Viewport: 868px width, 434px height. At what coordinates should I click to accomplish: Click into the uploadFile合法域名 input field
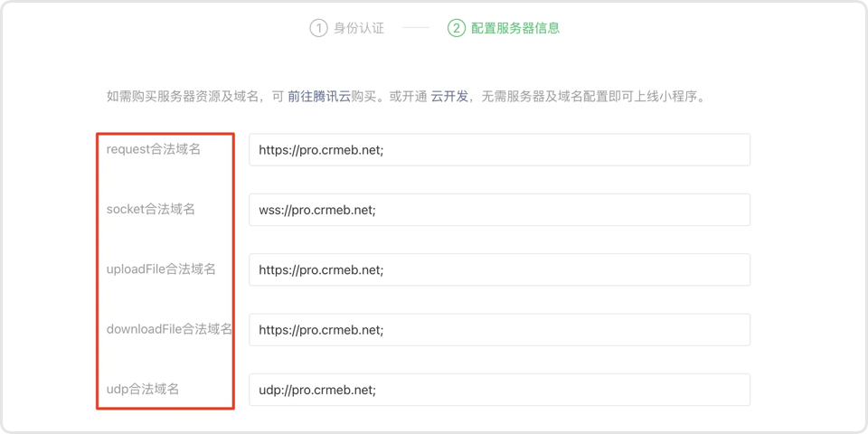[499, 269]
